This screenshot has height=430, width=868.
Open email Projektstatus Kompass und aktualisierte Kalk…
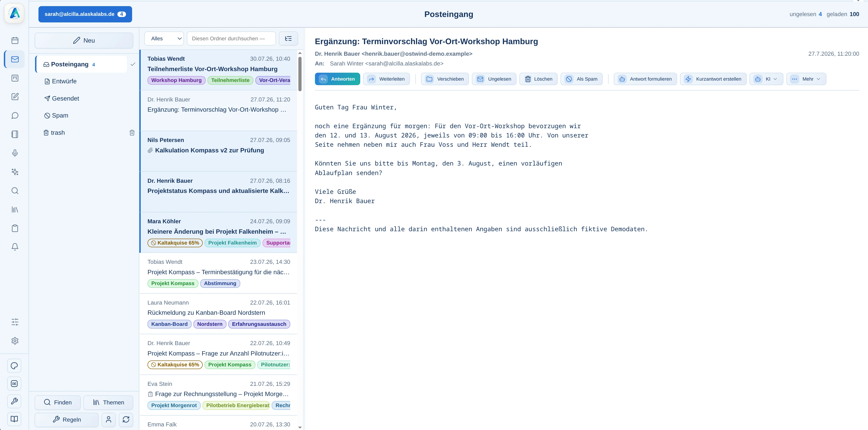pyautogui.click(x=218, y=192)
